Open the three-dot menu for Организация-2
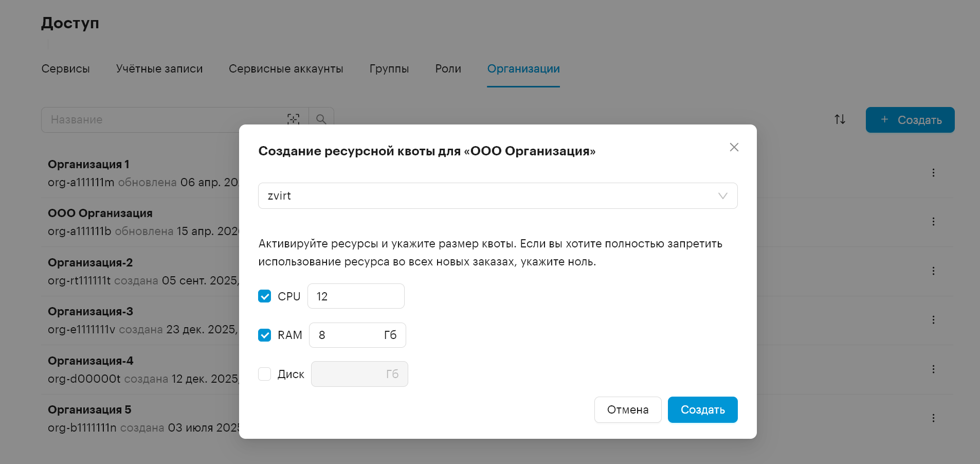The width and height of the screenshot is (980, 464). 933,271
